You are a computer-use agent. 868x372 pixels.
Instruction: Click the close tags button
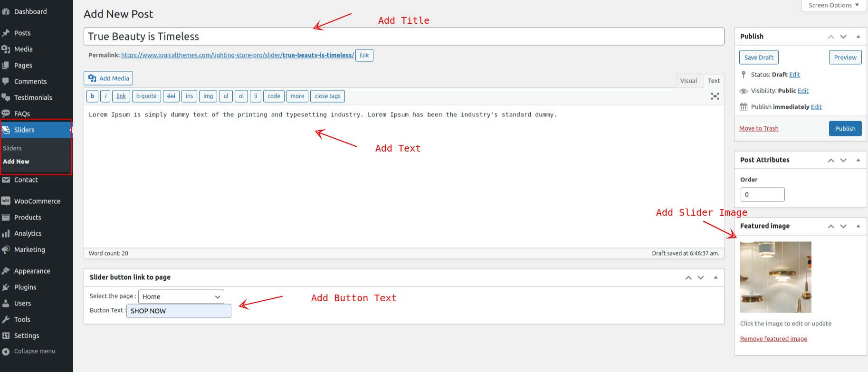click(327, 96)
